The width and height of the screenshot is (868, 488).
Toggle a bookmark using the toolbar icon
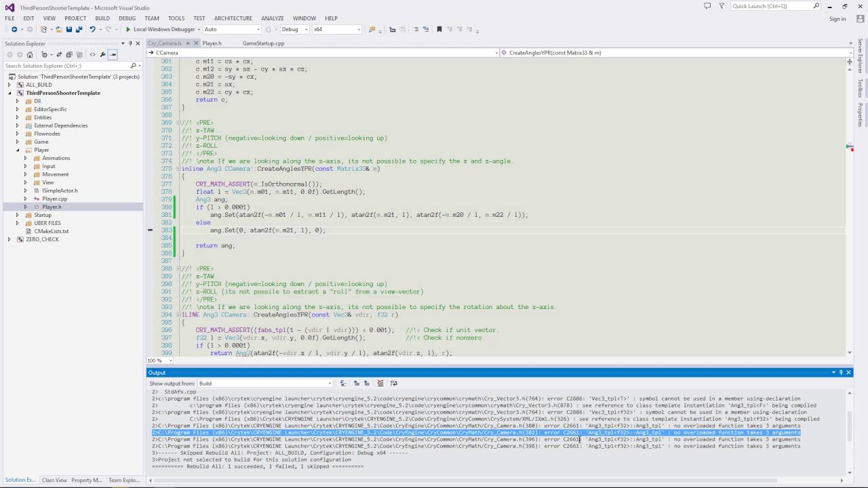(x=439, y=29)
